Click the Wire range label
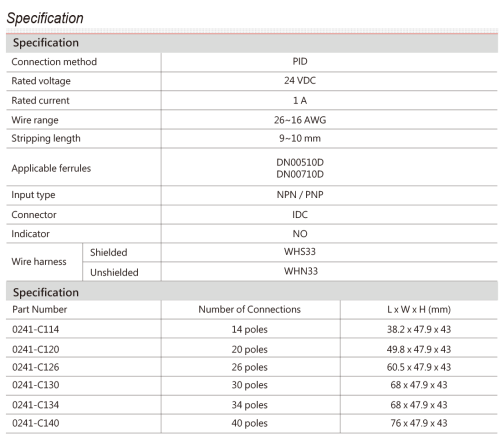The image size is (500, 446). pos(35,120)
